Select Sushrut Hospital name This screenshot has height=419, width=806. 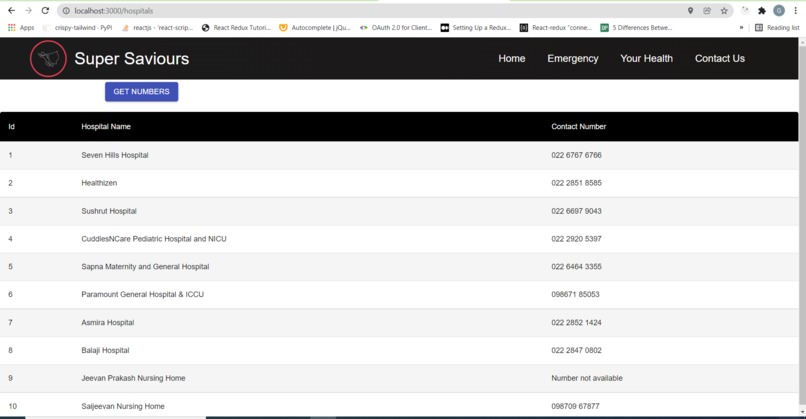(x=108, y=211)
